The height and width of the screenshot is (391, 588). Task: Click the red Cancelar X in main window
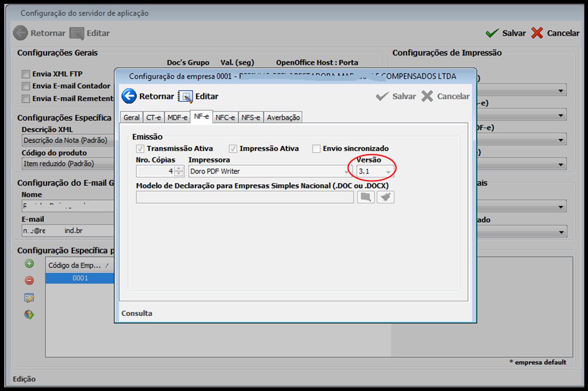537,33
